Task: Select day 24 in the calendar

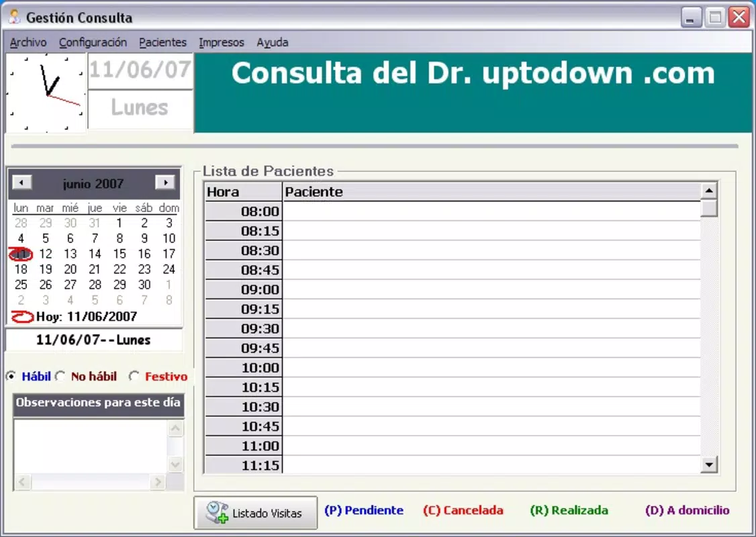Action: (169, 269)
